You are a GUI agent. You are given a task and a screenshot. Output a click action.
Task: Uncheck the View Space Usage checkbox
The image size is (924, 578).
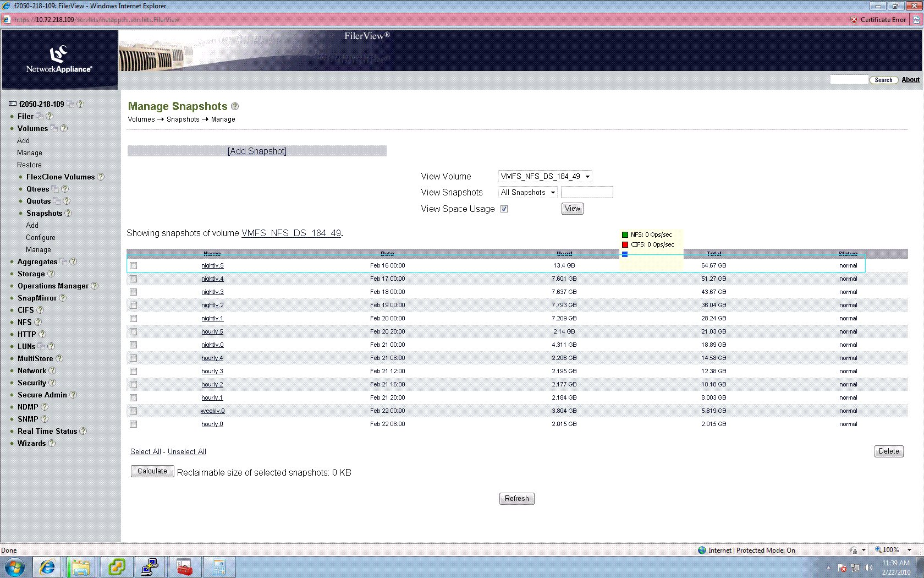pos(504,209)
